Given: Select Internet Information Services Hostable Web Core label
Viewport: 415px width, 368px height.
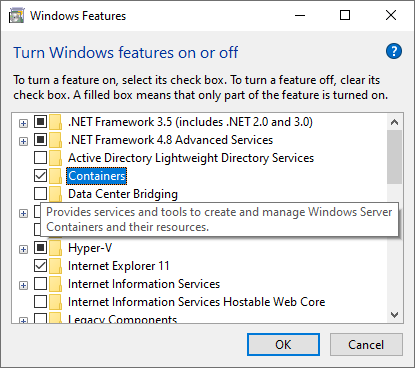Looking at the screenshot, I should click(196, 302).
